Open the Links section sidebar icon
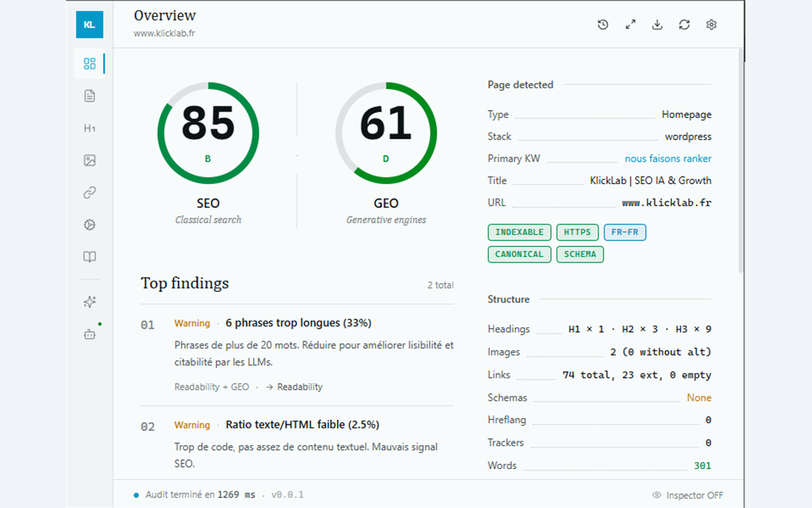 tap(89, 193)
